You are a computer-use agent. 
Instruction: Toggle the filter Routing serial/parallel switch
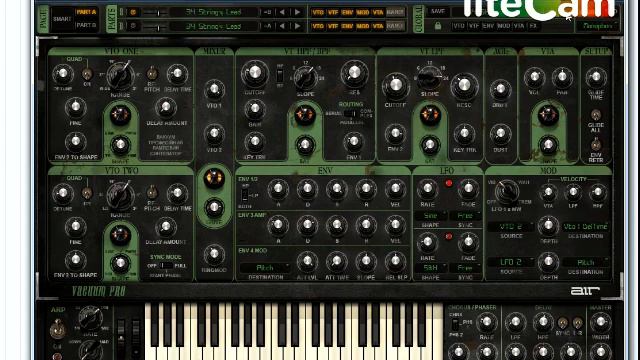pos(350,114)
